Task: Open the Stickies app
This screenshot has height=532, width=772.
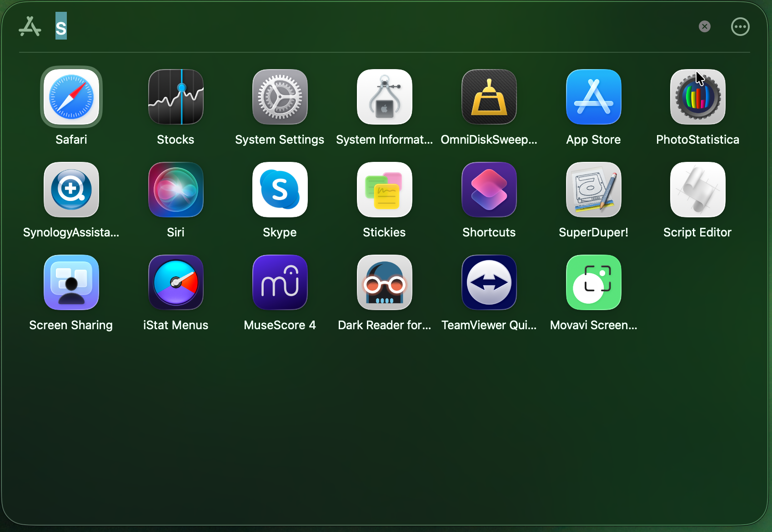Action: (385, 190)
